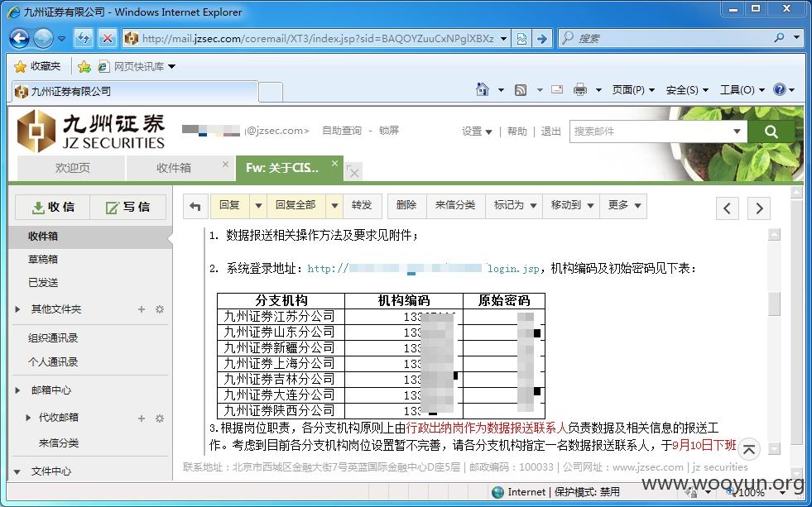Click the green mail search button
The width and height of the screenshot is (812, 507).
[771, 132]
